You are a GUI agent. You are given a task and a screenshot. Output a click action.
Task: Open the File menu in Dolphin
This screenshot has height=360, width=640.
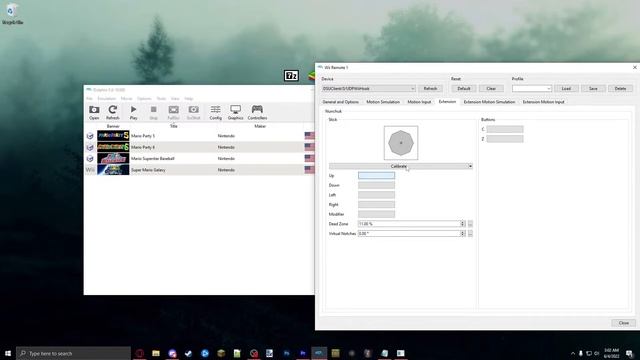tap(89, 99)
